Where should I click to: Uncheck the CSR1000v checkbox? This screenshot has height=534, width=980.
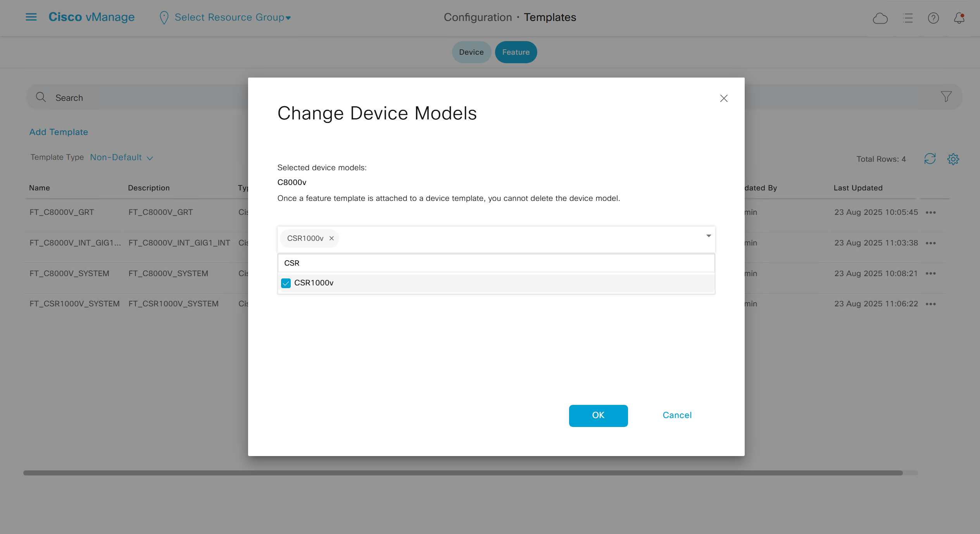click(286, 283)
